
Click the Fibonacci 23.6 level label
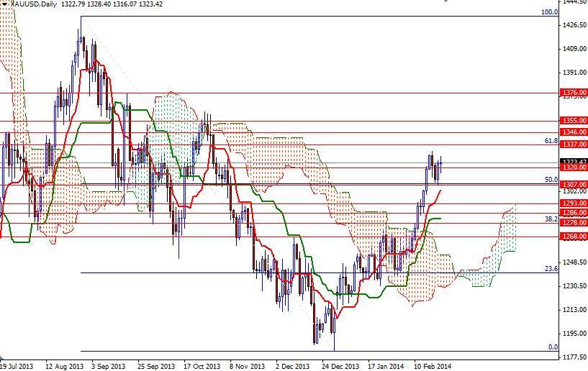(551, 269)
